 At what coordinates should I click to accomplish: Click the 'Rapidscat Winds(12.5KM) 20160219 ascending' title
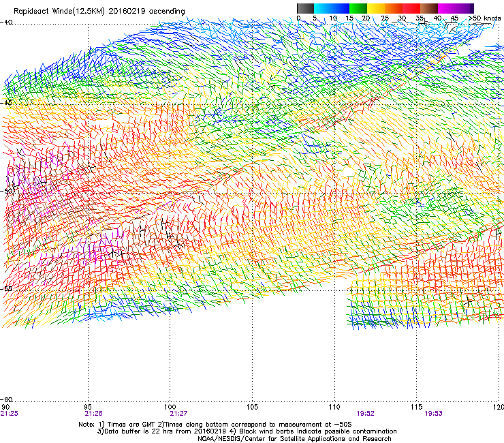(99, 12)
